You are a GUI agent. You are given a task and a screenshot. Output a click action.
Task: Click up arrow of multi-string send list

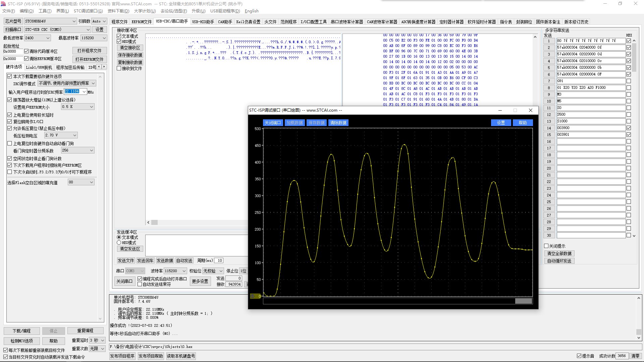pyautogui.click(x=634, y=41)
